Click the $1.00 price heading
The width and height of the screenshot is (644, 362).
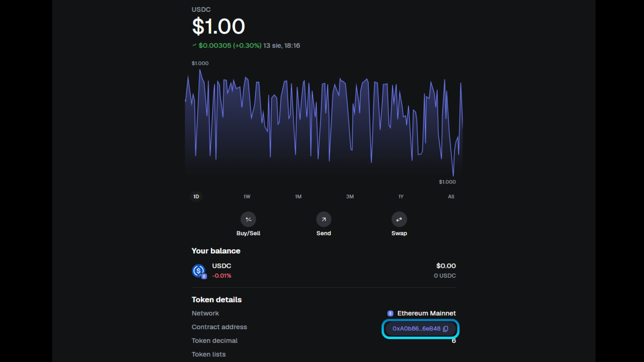click(x=219, y=27)
